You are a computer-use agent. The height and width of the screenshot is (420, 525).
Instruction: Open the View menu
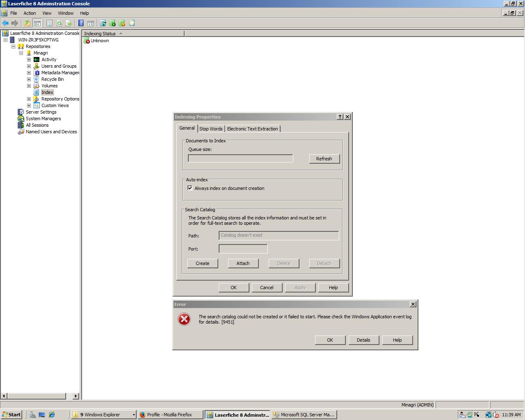pyautogui.click(x=47, y=13)
